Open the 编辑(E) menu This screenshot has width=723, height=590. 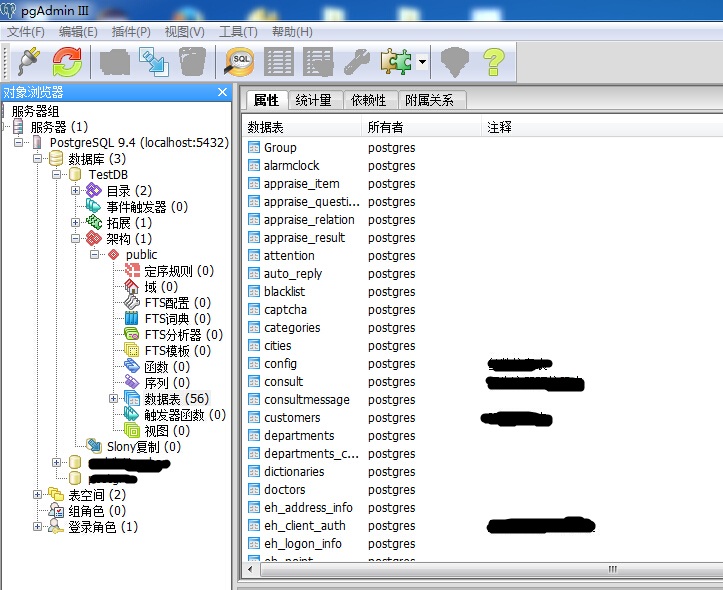tap(78, 32)
